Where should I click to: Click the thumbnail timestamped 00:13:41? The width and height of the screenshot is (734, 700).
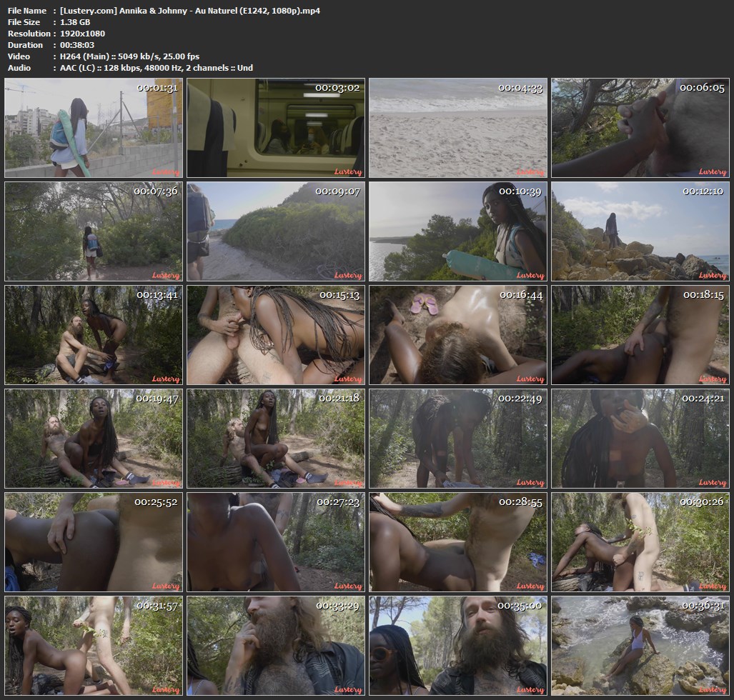point(94,335)
